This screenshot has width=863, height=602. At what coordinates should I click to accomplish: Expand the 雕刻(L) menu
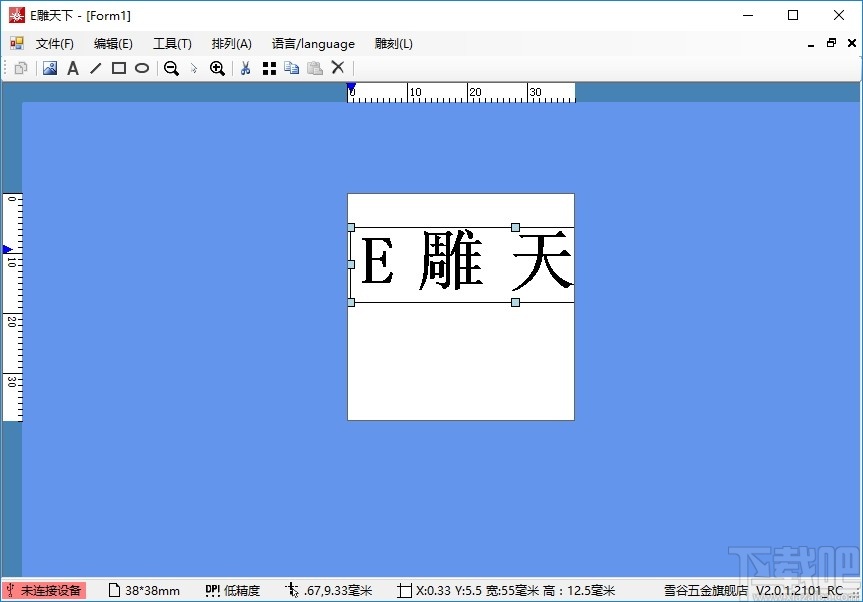point(393,43)
